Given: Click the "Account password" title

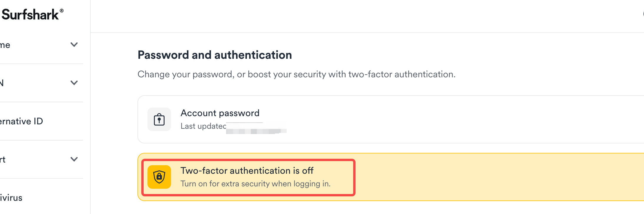Looking at the screenshot, I should point(220,113).
